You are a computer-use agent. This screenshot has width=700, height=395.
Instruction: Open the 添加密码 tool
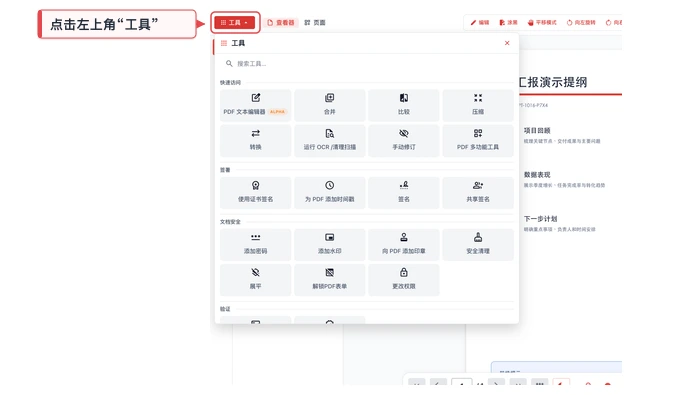click(255, 245)
